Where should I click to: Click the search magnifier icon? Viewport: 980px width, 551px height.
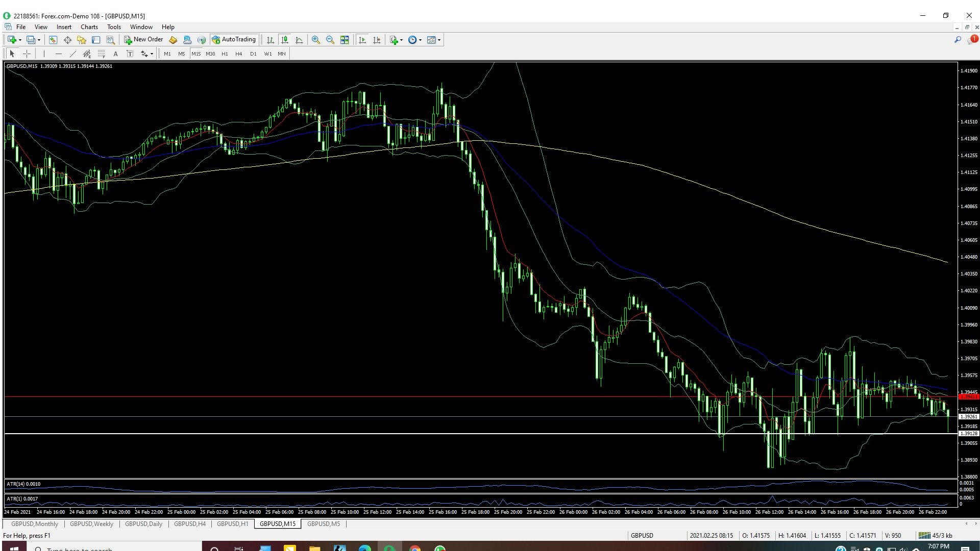958,40
